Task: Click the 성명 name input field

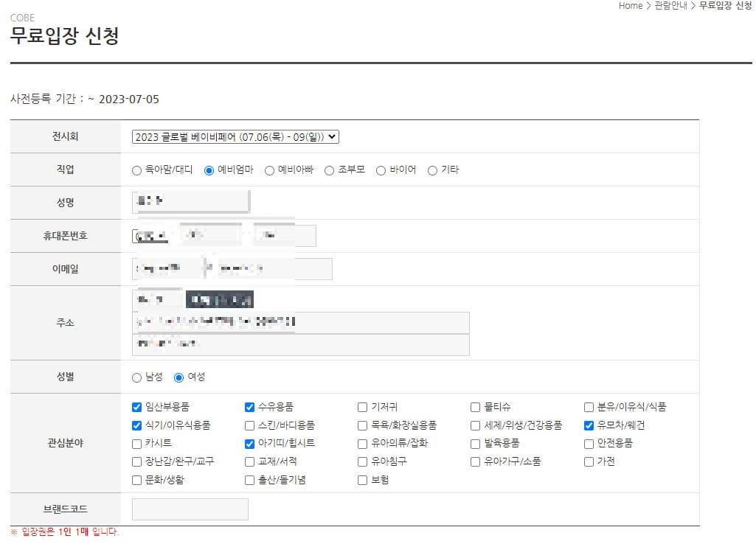Action: click(x=190, y=202)
